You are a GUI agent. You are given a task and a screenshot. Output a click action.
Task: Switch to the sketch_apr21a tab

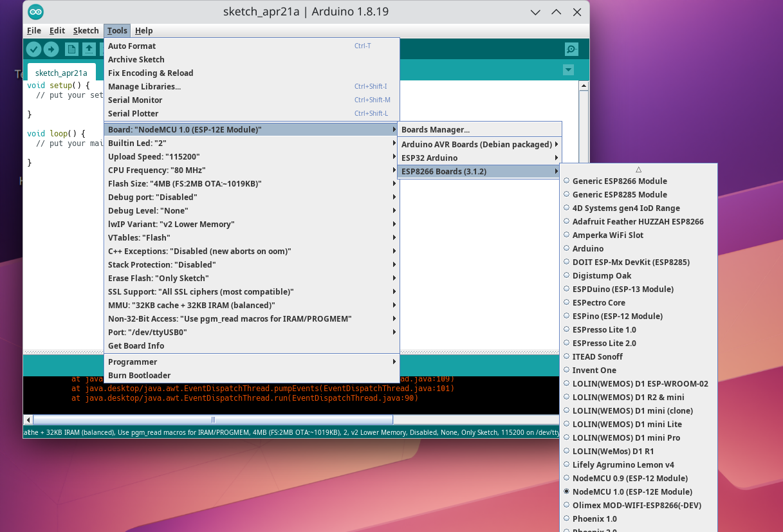click(x=61, y=73)
